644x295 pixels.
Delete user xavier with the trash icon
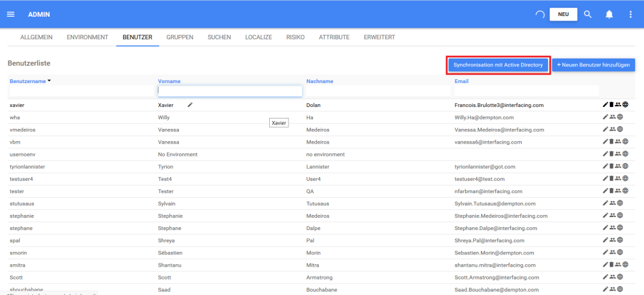pos(612,104)
